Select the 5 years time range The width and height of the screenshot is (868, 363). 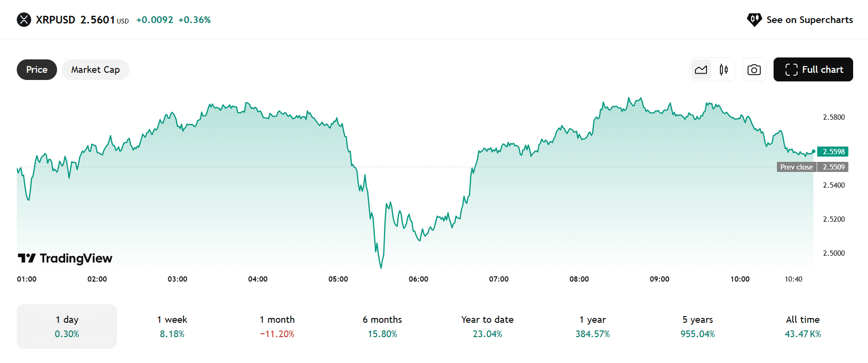click(697, 326)
